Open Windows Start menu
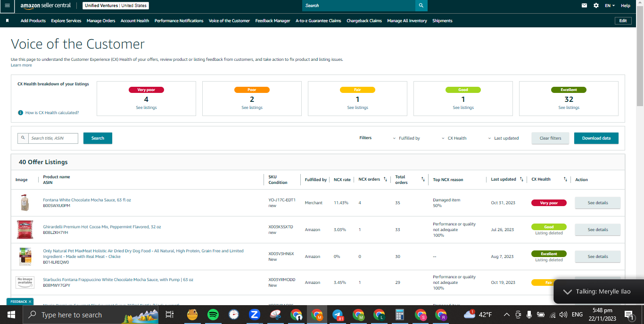This screenshot has height=324, width=644. tap(11, 315)
